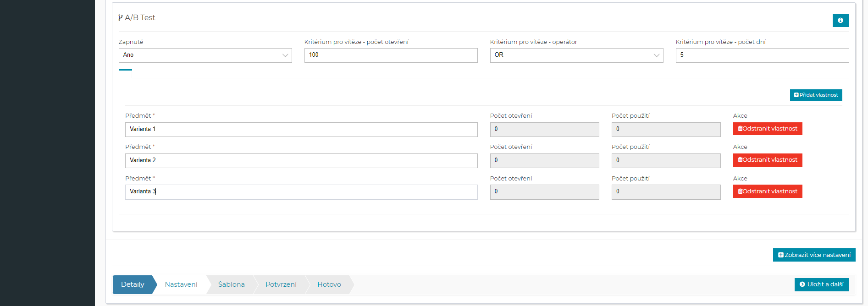Click trash icon beside Varianta 3 row
This screenshot has height=306, width=868.
coord(740,191)
